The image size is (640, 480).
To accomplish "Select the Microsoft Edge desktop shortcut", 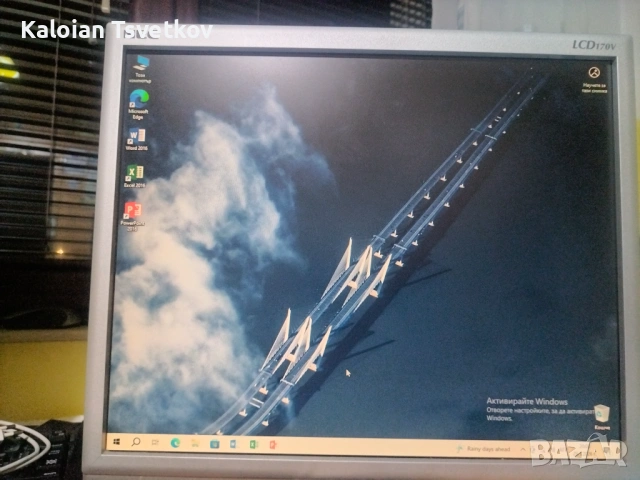I will (138, 104).
